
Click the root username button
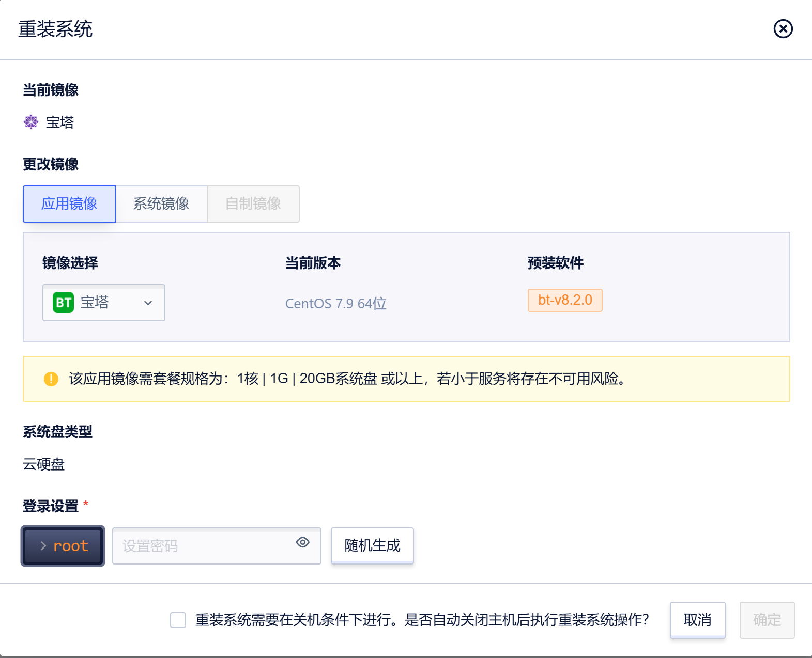63,546
